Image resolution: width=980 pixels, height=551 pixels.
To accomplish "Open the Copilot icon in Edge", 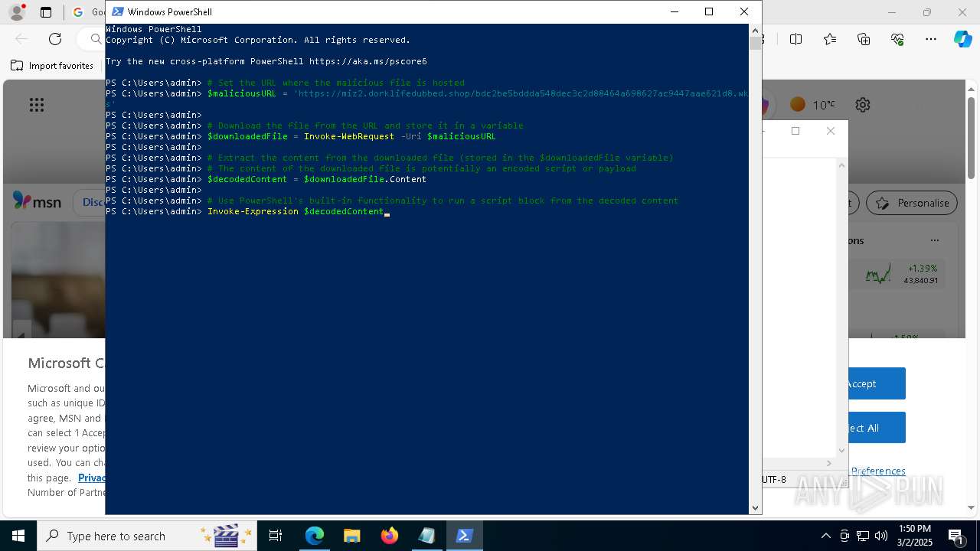I will point(962,39).
